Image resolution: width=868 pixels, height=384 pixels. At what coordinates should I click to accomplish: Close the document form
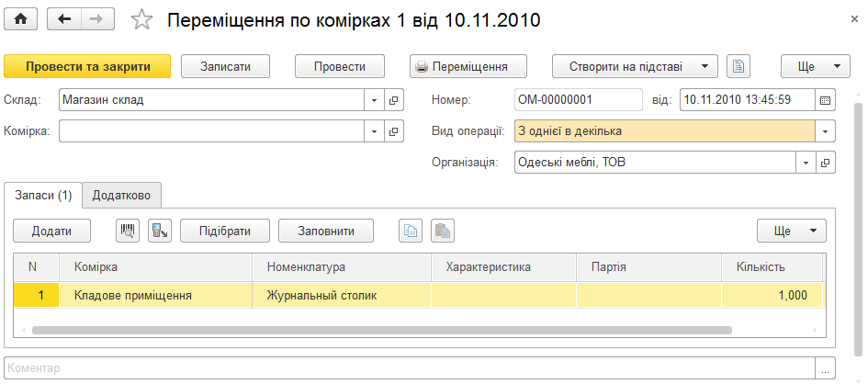point(854,19)
